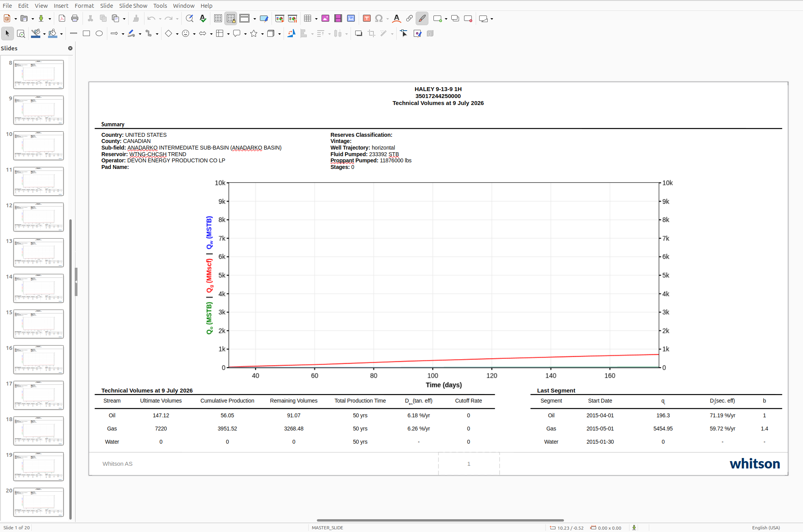Select the Line drawing tool
The width and height of the screenshot is (803, 532).
(74, 34)
